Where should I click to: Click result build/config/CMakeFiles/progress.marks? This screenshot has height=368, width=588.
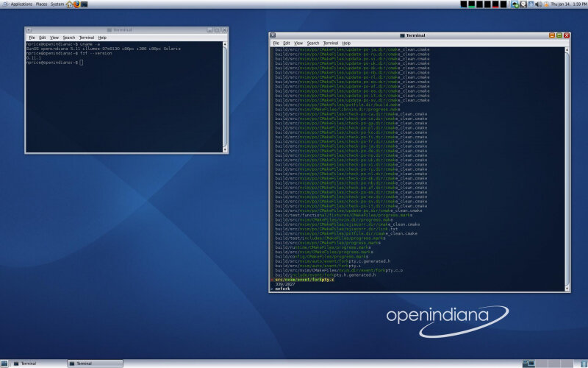[321, 257]
